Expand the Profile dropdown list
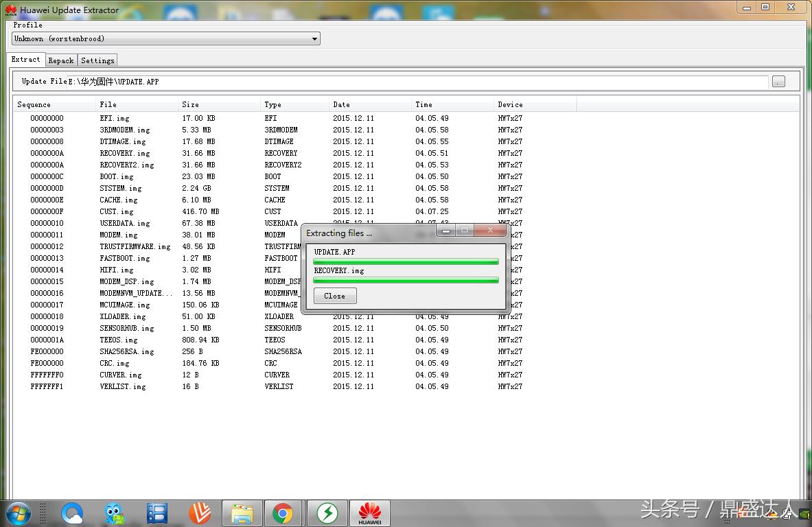The height and width of the screenshot is (527, 812). [314, 39]
